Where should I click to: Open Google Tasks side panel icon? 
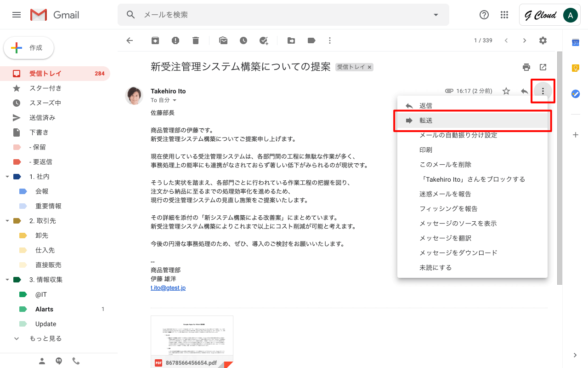pos(575,94)
